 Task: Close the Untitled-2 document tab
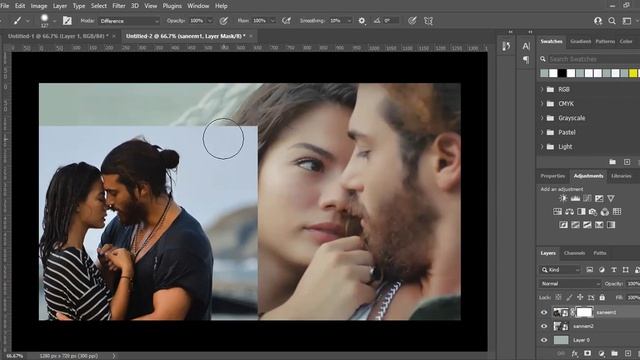point(251,36)
